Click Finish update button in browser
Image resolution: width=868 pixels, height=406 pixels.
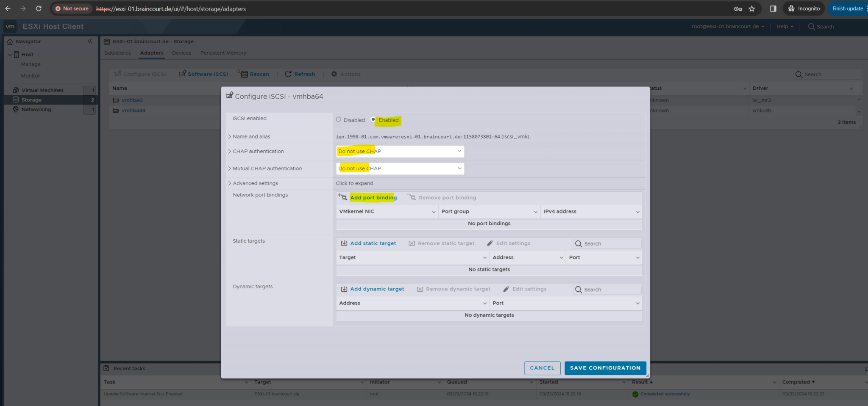(x=848, y=8)
